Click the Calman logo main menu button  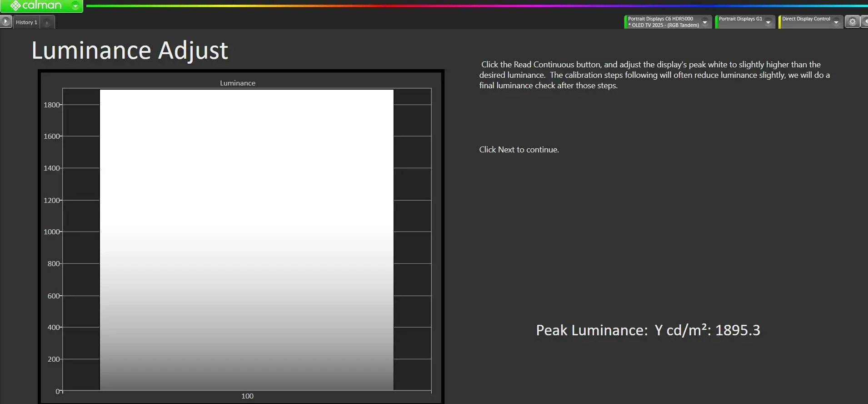[x=35, y=5]
